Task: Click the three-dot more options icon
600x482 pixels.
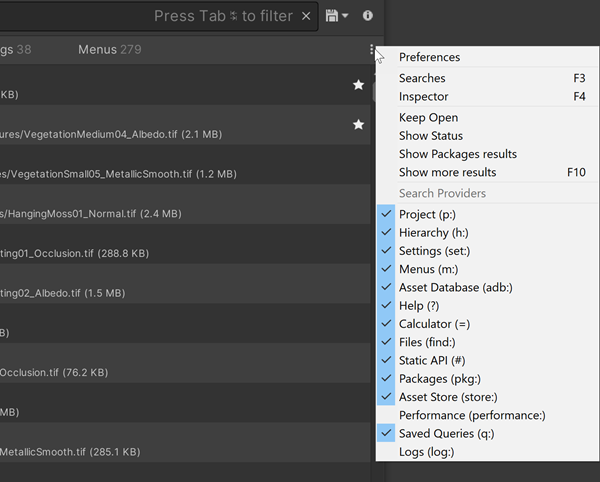Action: (372, 50)
